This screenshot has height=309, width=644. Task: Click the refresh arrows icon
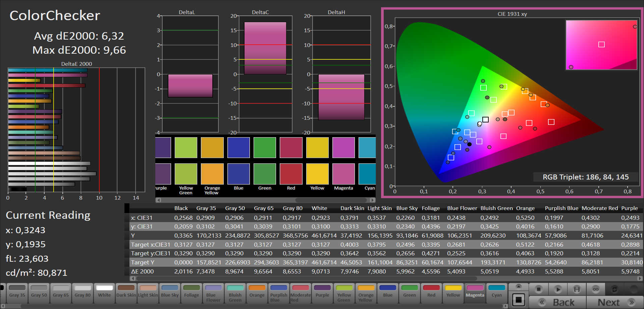click(614, 289)
